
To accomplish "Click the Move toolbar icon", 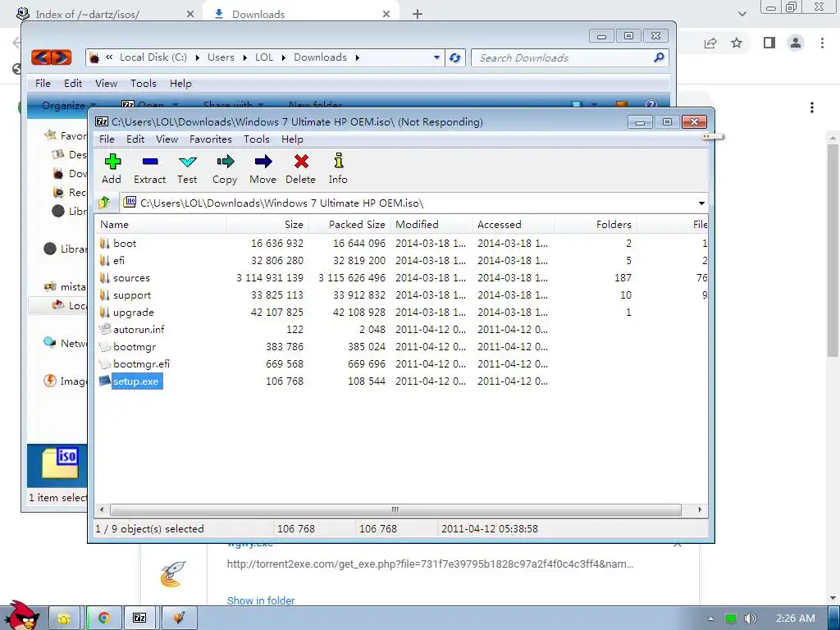I will [x=263, y=162].
